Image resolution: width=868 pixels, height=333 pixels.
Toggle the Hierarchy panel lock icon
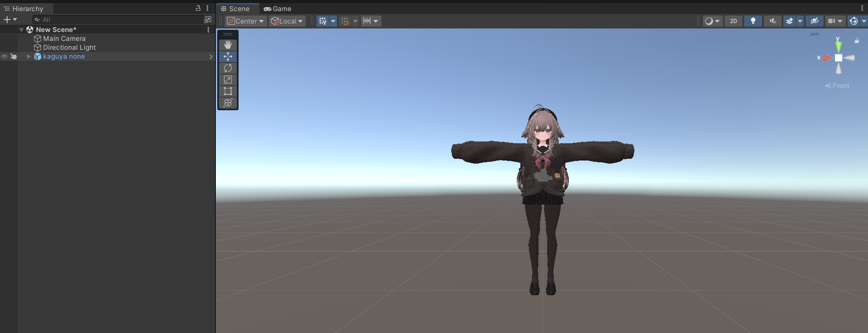click(198, 8)
